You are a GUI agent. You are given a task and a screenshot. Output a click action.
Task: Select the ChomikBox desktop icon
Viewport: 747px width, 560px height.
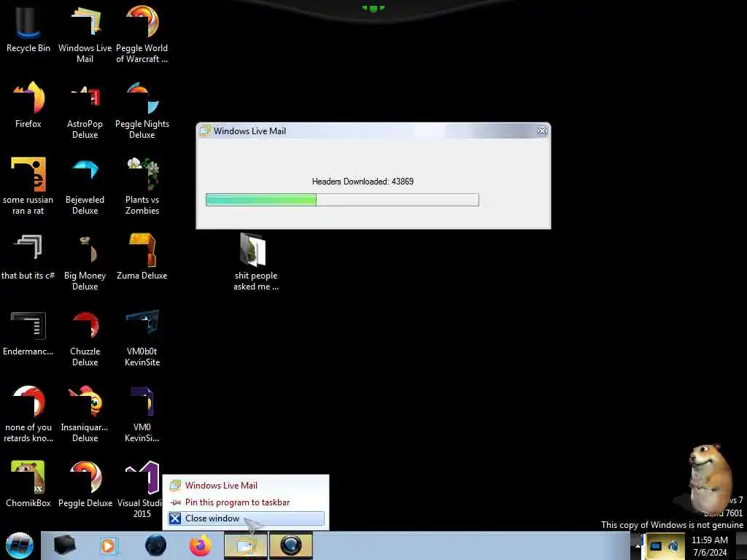click(x=28, y=484)
